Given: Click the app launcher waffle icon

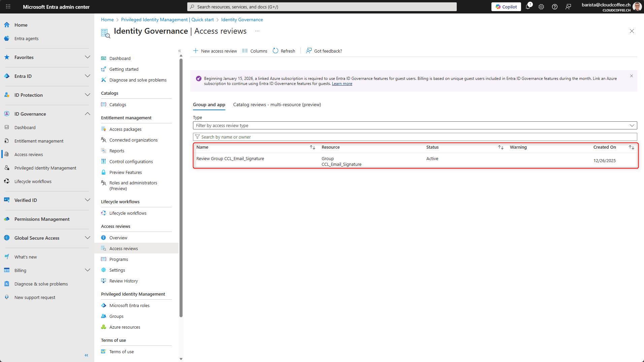Looking at the screenshot, I should click(x=8, y=7).
